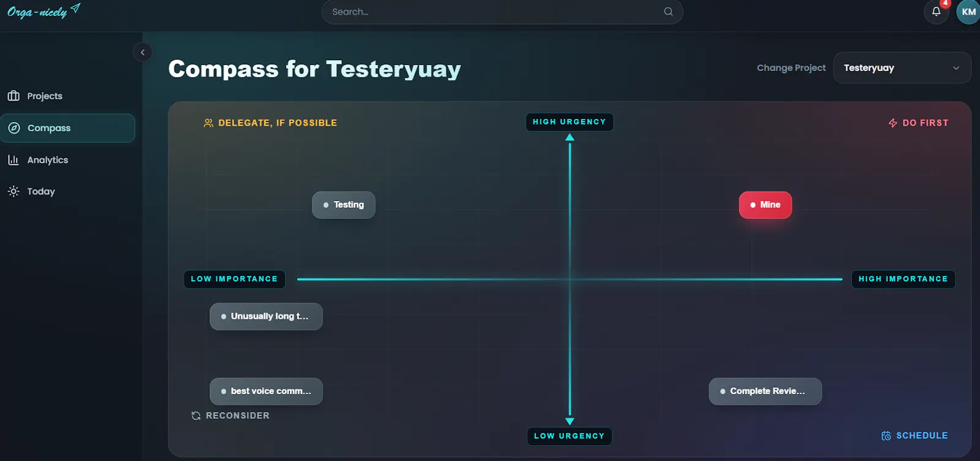Click the Projects briefcase icon

(x=13, y=96)
